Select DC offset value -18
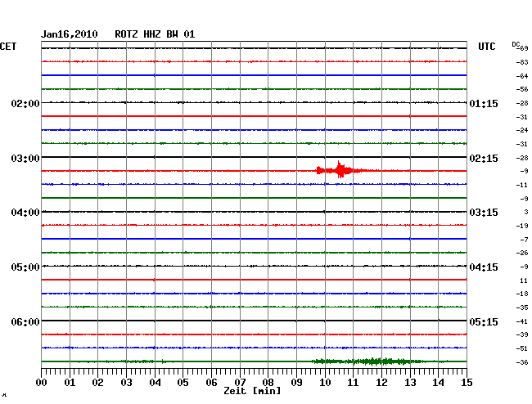Viewport: 532px width, 404px height. [522, 294]
